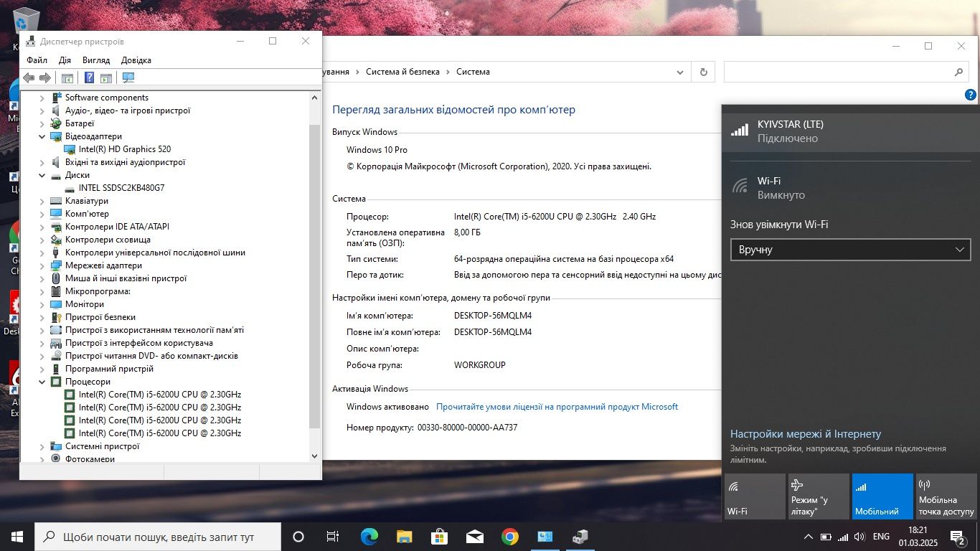The height and width of the screenshot is (551, 980).
Task: Open File Explorer from taskbar
Action: pyautogui.click(x=405, y=537)
